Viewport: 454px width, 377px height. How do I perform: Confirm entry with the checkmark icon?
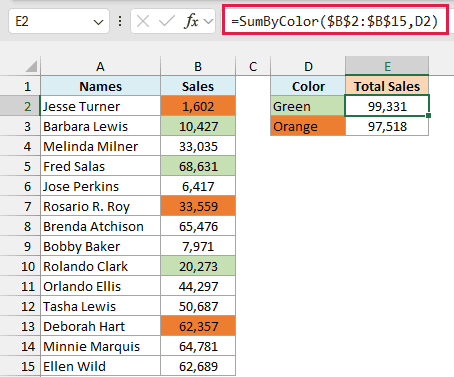tap(167, 22)
